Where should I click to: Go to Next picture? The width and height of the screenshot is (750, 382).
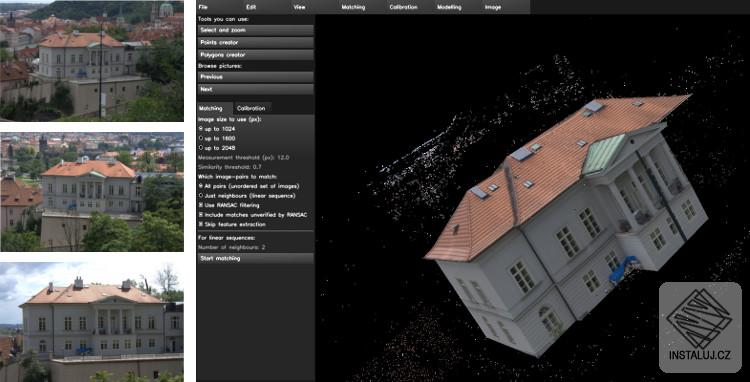coord(255,89)
